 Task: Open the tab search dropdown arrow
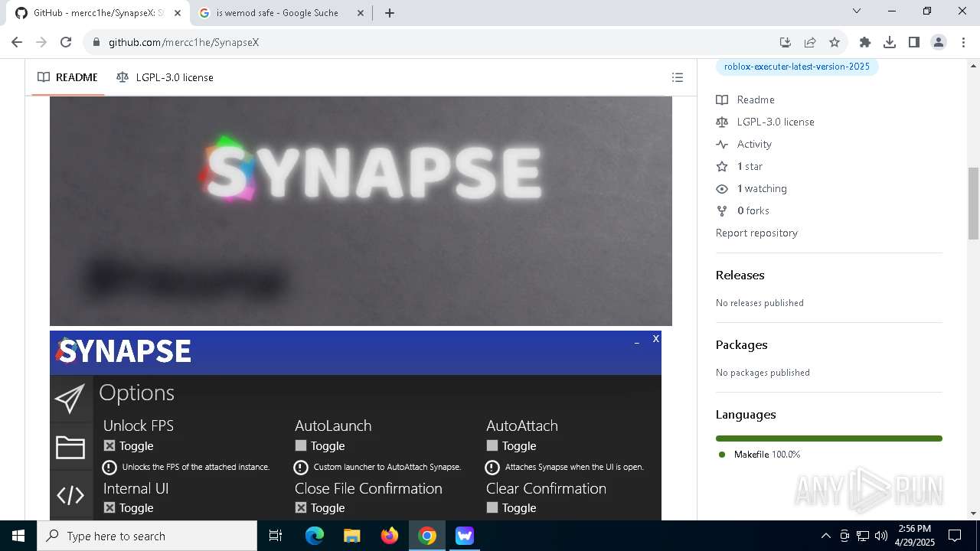point(857,11)
